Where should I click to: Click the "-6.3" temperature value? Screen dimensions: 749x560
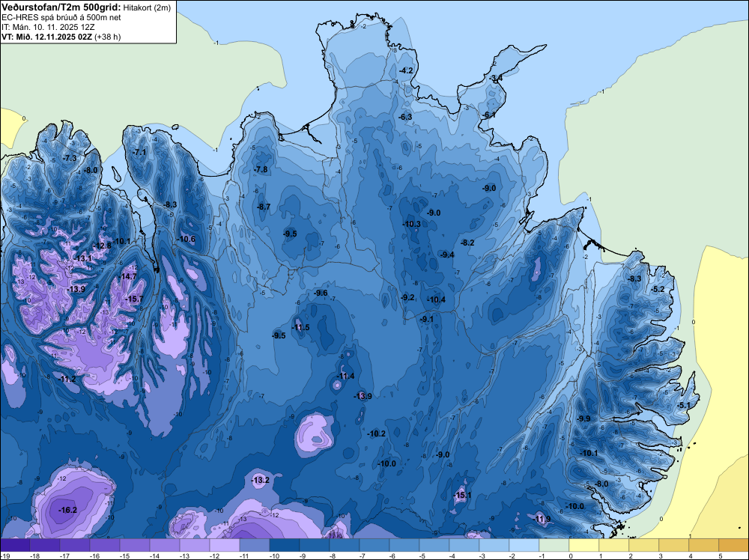click(x=405, y=117)
